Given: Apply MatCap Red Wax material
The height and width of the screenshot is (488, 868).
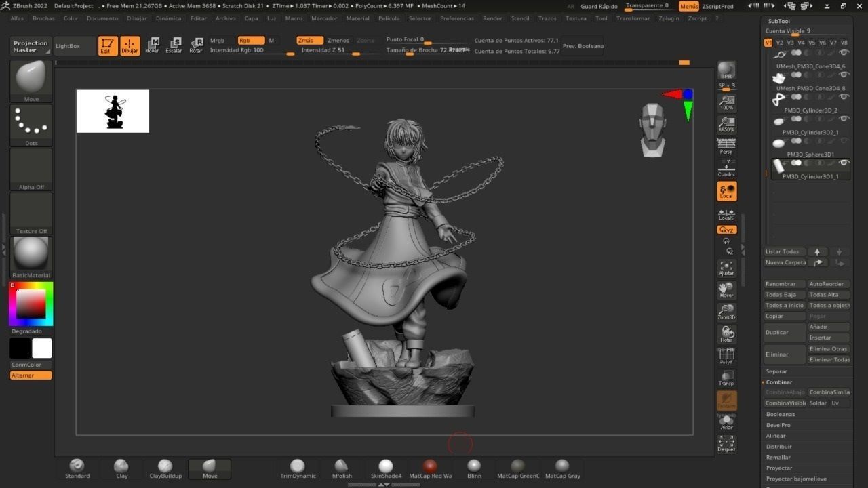Looking at the screenshot, I should 430,469.
